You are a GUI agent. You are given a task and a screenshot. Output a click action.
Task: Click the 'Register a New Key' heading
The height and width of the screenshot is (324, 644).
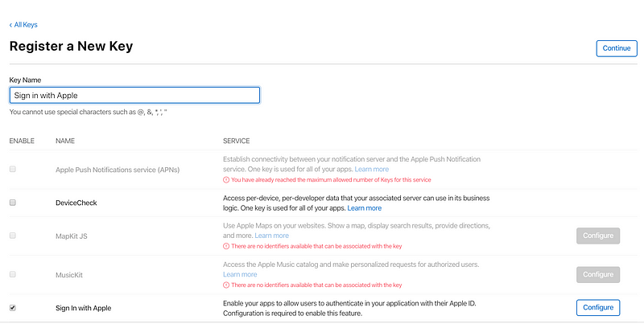coord(71,46)
